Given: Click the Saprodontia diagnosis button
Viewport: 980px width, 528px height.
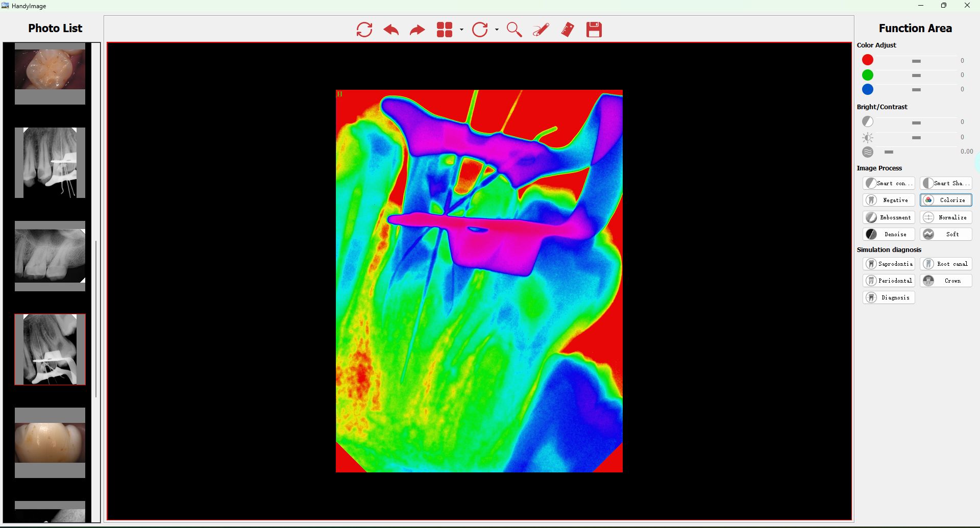Looking at the screenshot, I should (889, 264).
